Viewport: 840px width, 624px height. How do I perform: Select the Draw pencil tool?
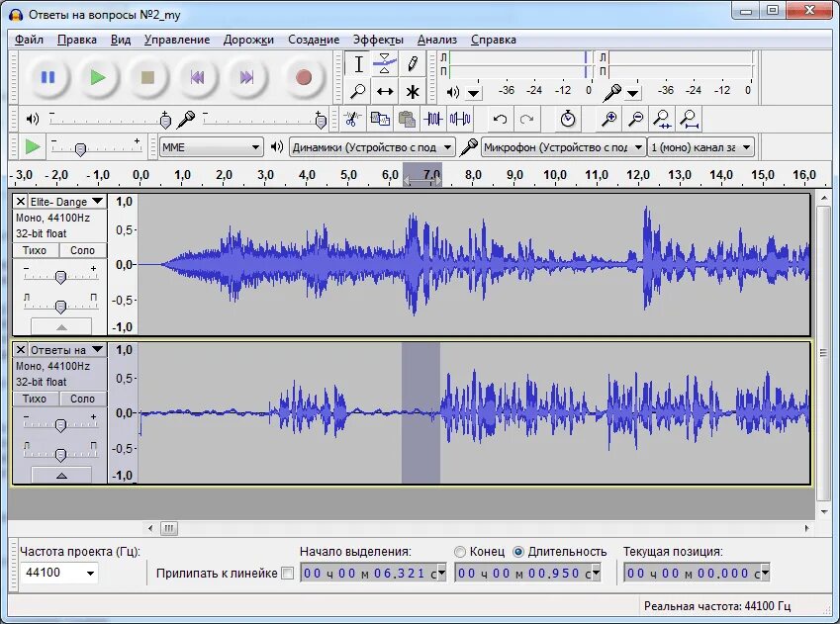click(412, 64)
